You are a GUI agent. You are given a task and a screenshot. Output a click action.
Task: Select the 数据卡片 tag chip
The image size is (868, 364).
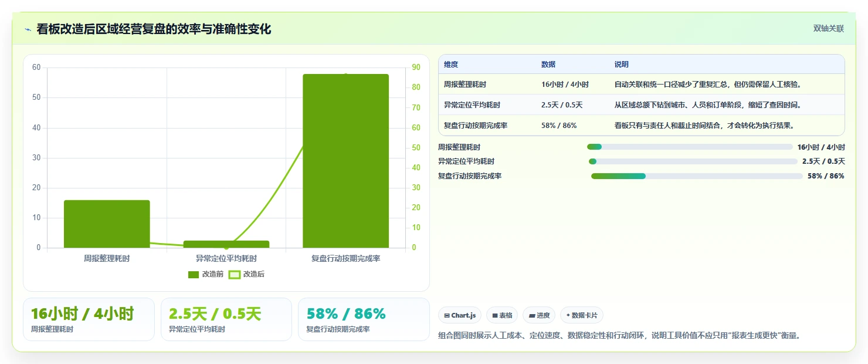pos(582,315)
